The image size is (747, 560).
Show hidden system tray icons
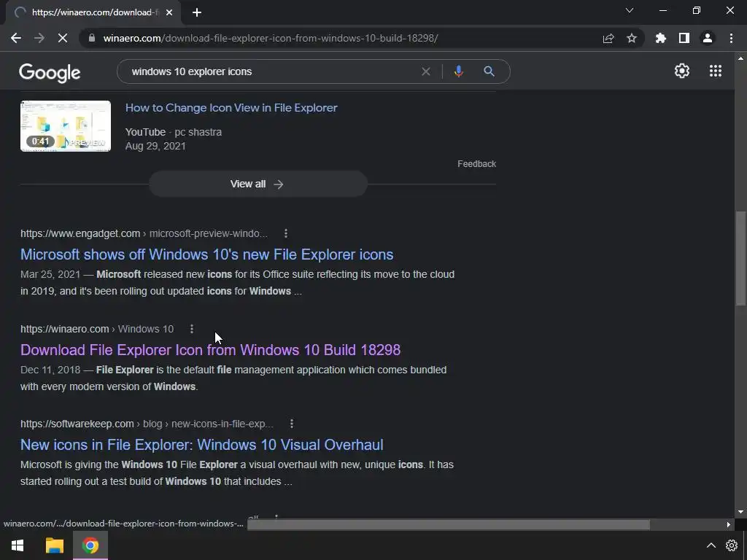(711, 545)
